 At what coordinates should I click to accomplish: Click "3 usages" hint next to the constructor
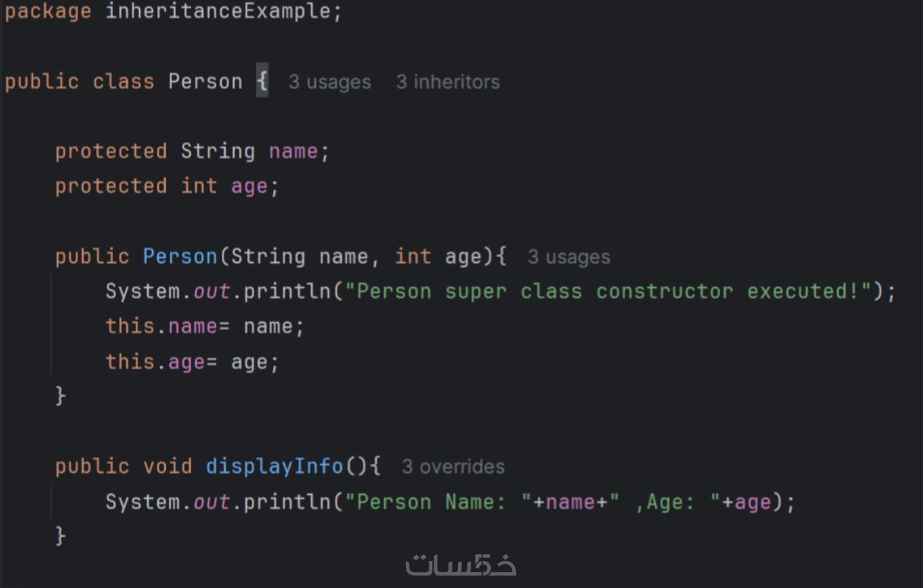pyautogui.click(x=568, y=257)
